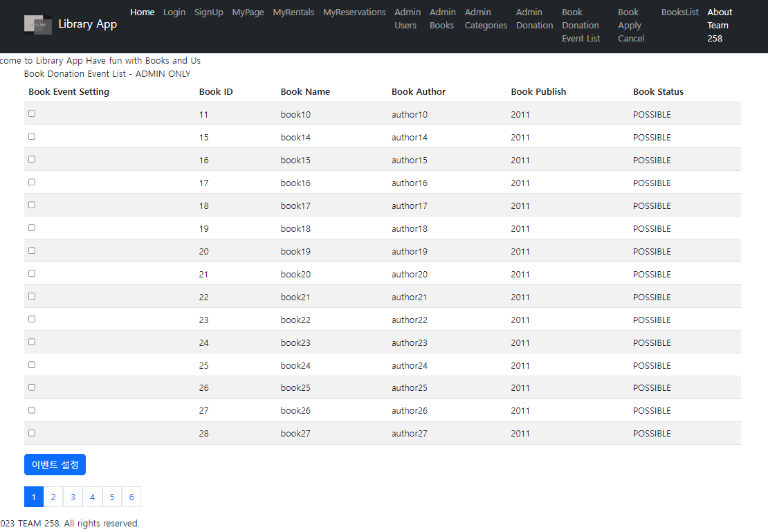Image resolution: width=768 pixels, height=532 pixels.
Task: Tick the checkbox for book20
Action: 32,273
